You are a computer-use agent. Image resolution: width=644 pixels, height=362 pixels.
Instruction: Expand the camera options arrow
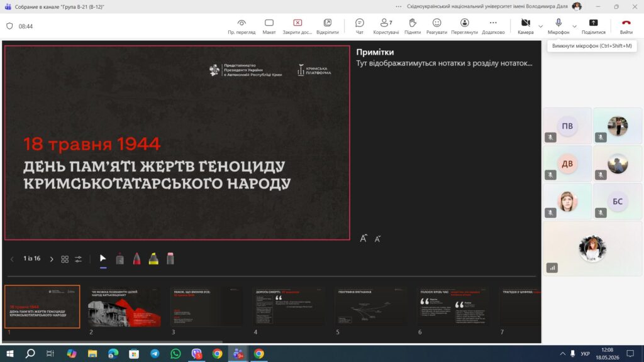point(540,26)
